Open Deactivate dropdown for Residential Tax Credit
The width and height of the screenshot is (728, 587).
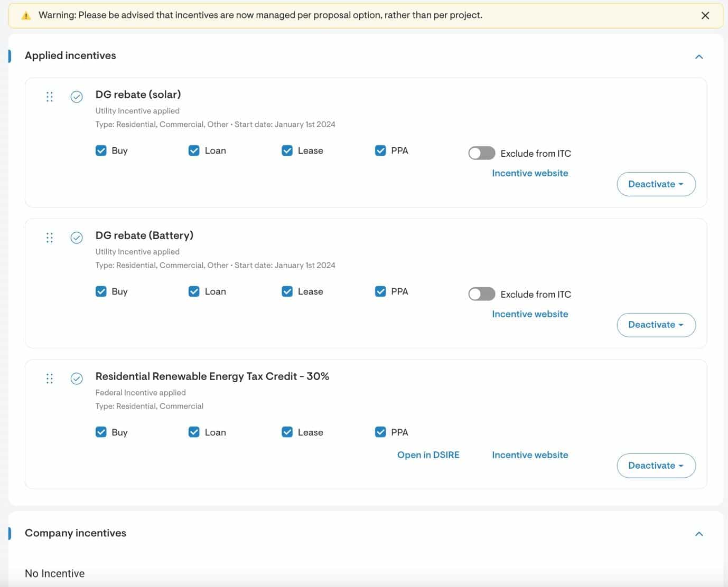click(x=656, y=466)
